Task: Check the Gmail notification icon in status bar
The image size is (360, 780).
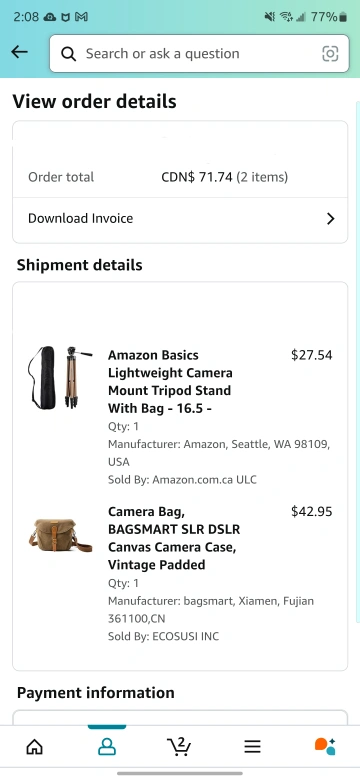Action: [x=82, y=17]
